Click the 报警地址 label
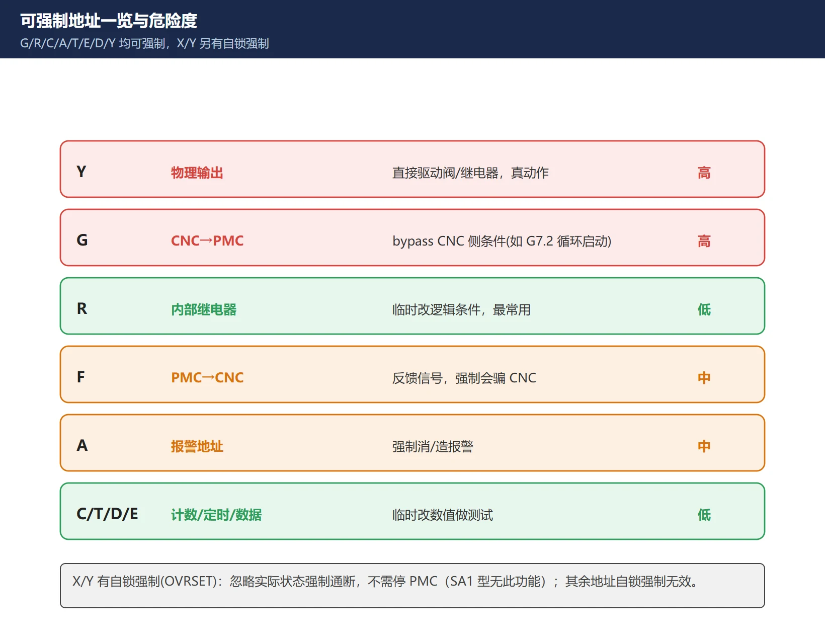Viewport: 825px width, 644px height. [197, 446]
